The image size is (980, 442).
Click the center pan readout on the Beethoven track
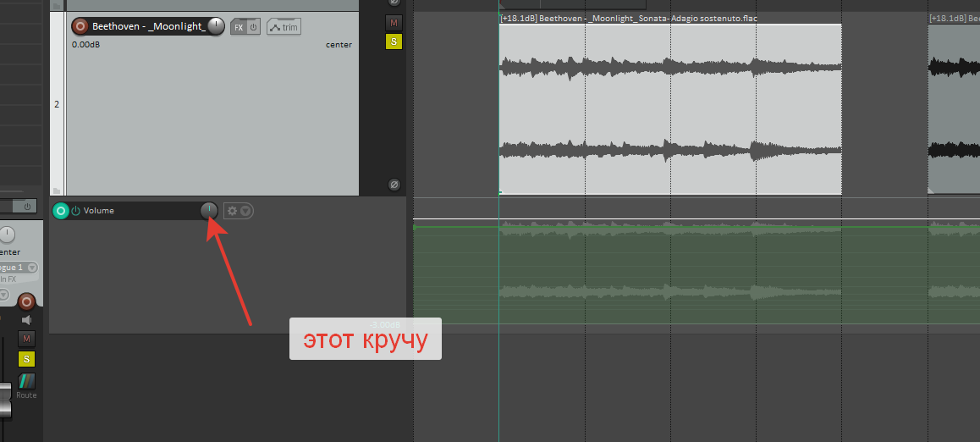339,45
